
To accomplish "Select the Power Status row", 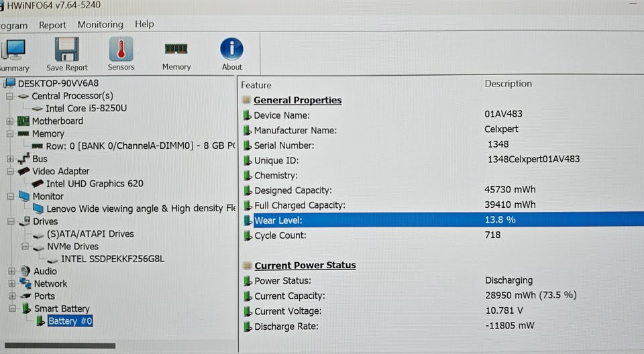I will [443, 281].
